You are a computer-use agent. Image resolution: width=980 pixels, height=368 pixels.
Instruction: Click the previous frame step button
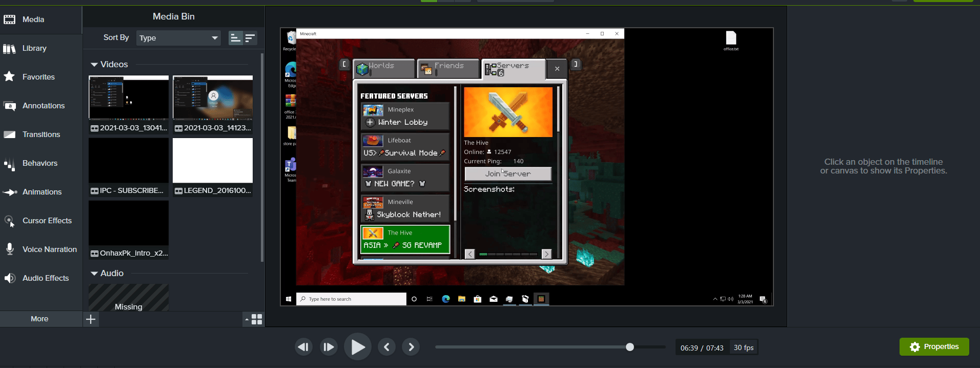[x=303, y=347]
